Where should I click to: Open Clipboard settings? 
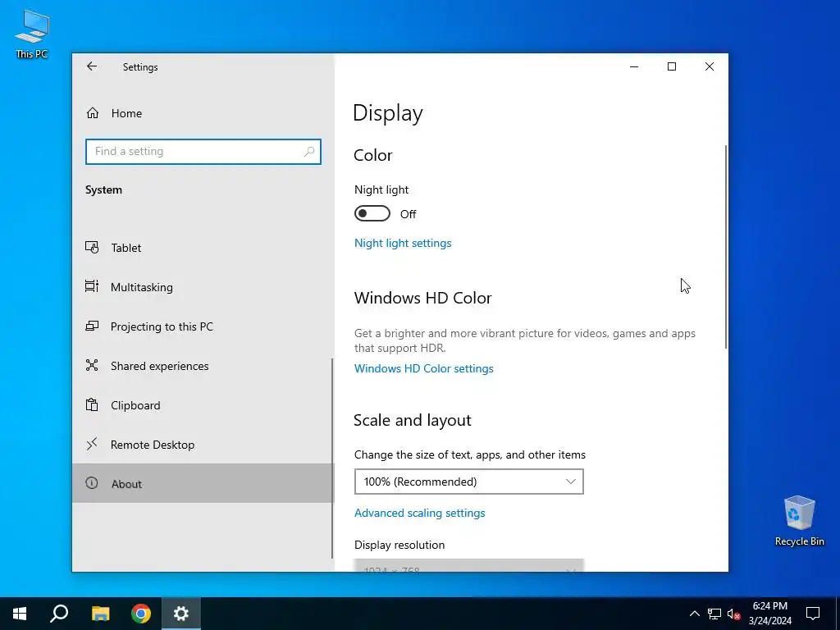pos(203,405)
